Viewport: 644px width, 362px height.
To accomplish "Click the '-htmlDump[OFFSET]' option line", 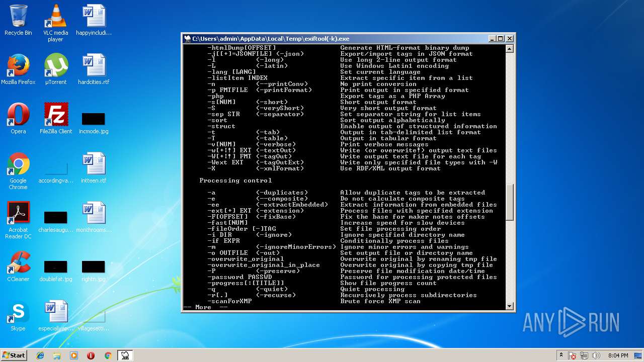I will click(x=242, y=48).
